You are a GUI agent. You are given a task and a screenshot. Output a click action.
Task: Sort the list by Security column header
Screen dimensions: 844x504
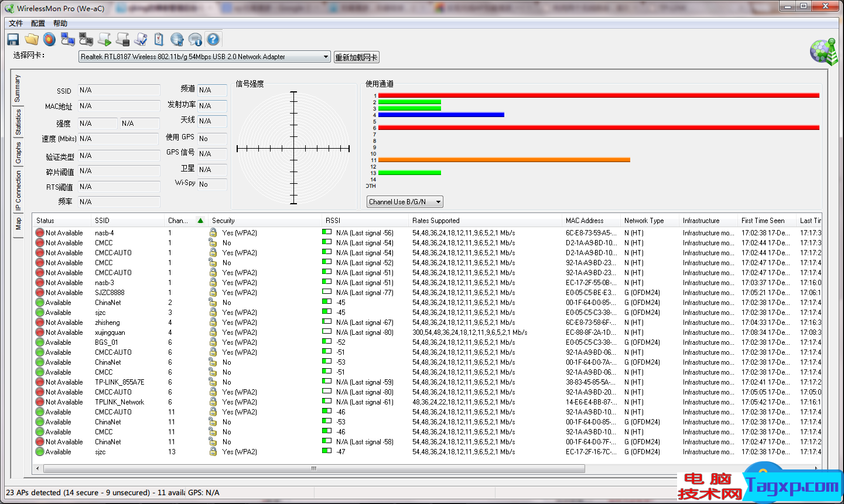[265, 221]
